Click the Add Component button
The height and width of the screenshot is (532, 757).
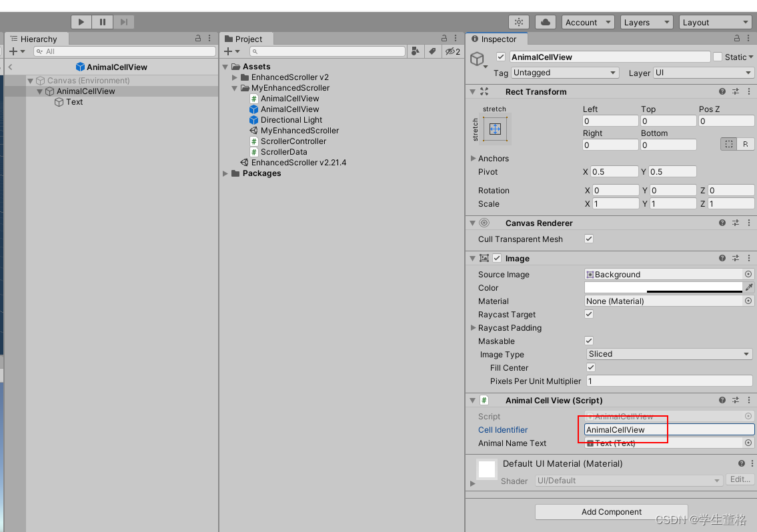(x=610, y=511)
